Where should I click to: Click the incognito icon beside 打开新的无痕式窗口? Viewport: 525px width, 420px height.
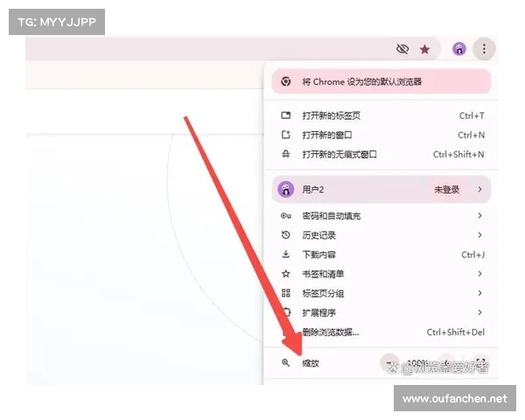point(285,154)
